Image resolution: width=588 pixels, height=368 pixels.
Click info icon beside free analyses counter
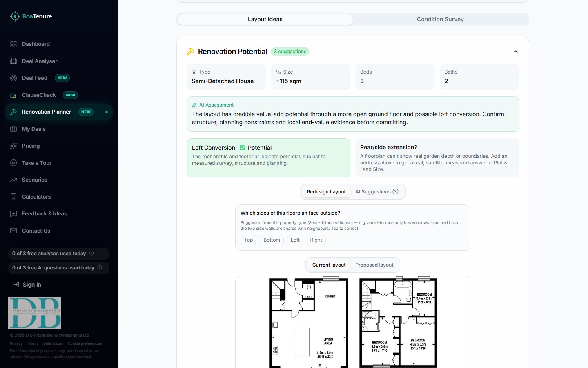[x=91, y=253]
